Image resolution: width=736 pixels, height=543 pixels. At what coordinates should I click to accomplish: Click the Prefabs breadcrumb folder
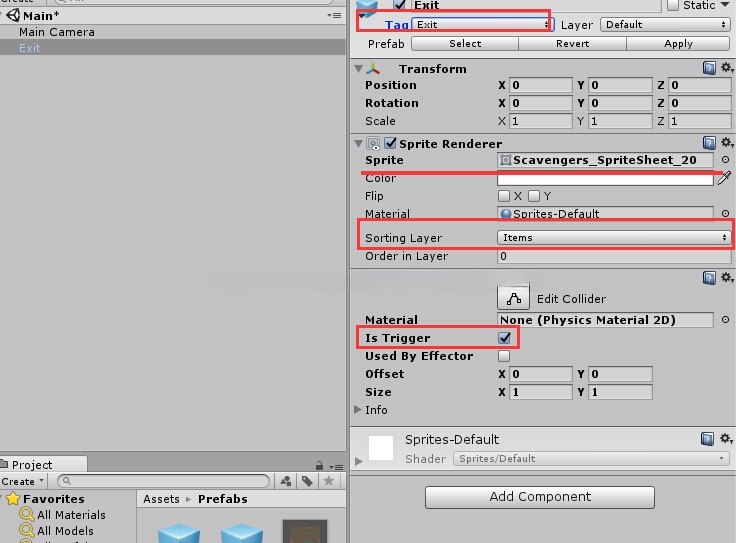(x=222, y=499)
